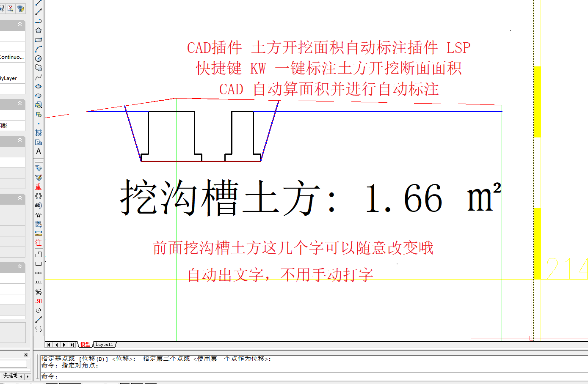
Task: Select the Arc draw tool
Action: click(x=39, y=49)
